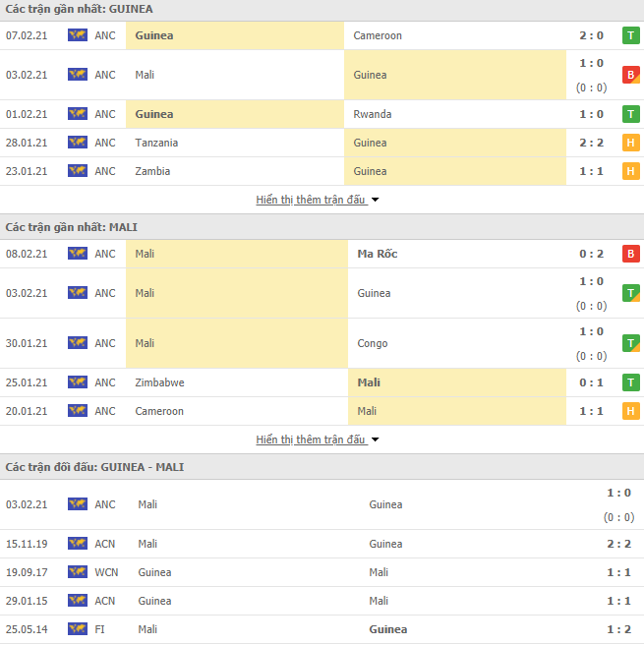Click the orange H badge for Tanzania vs Guinea
The image size is (644, 645).
(630, 143)
